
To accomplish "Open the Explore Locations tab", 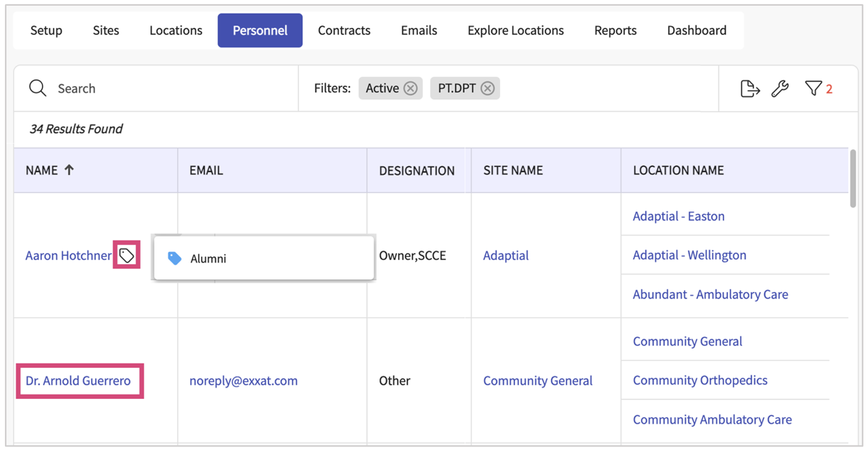I will coord(515,30).
